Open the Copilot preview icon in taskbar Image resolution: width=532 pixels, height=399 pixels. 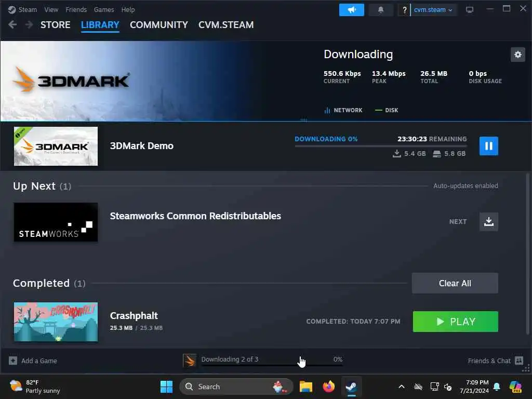pos(515,387)
